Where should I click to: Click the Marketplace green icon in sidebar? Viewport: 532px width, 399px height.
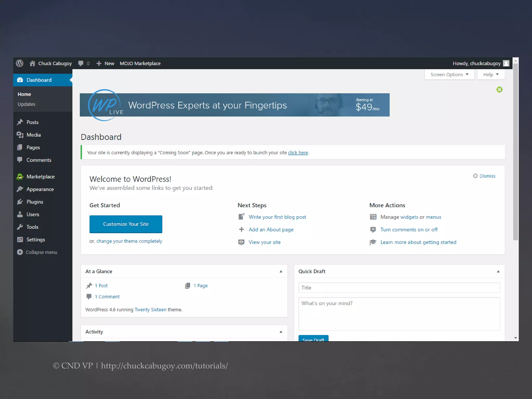tap(20, 177)
